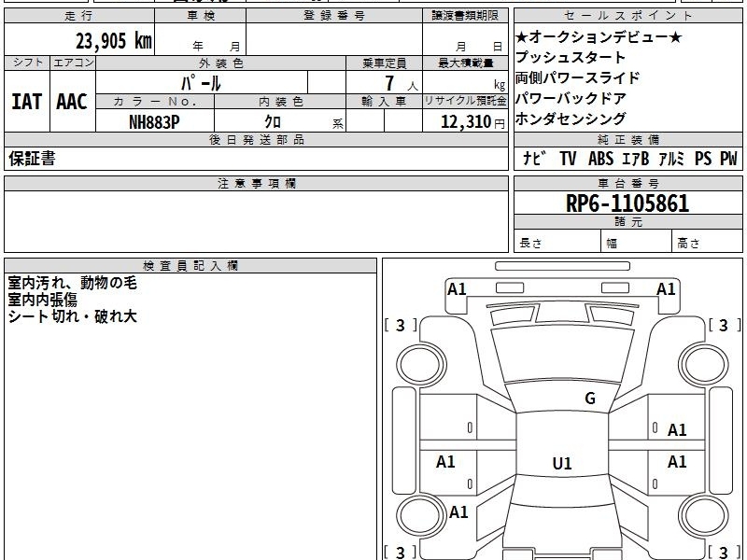This screenshot has height=560, width=747.
Task: Click the 走行 column header
Action: 79,16
